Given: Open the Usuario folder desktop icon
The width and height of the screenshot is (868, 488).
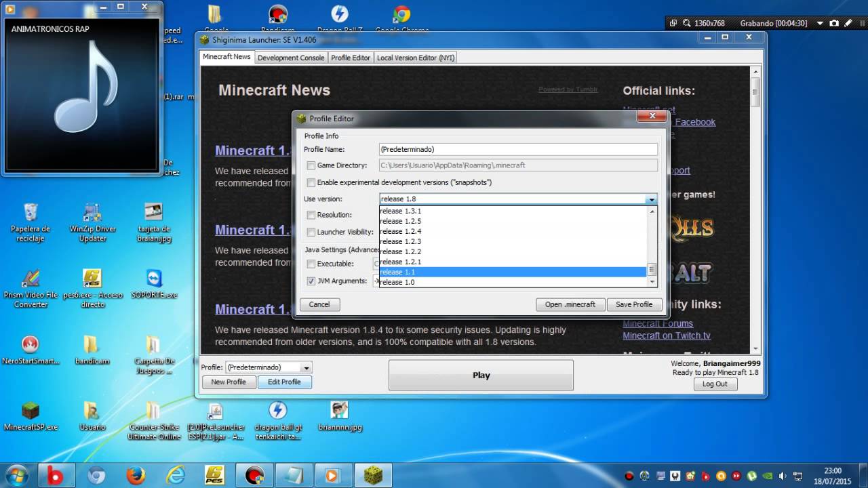Looking at the screenshot, I should pos(92,416).
